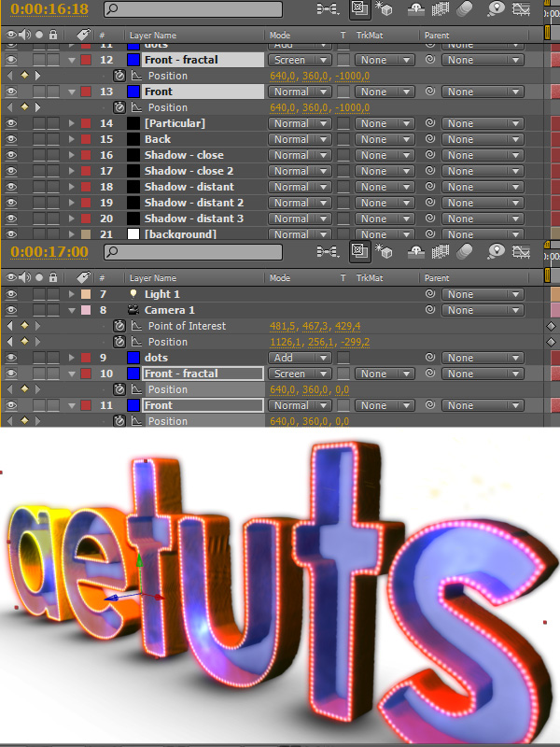
Task: Open Normal mode dropdown for layer 11 Front
Action: pyautogui.click(x=300, y=405)
